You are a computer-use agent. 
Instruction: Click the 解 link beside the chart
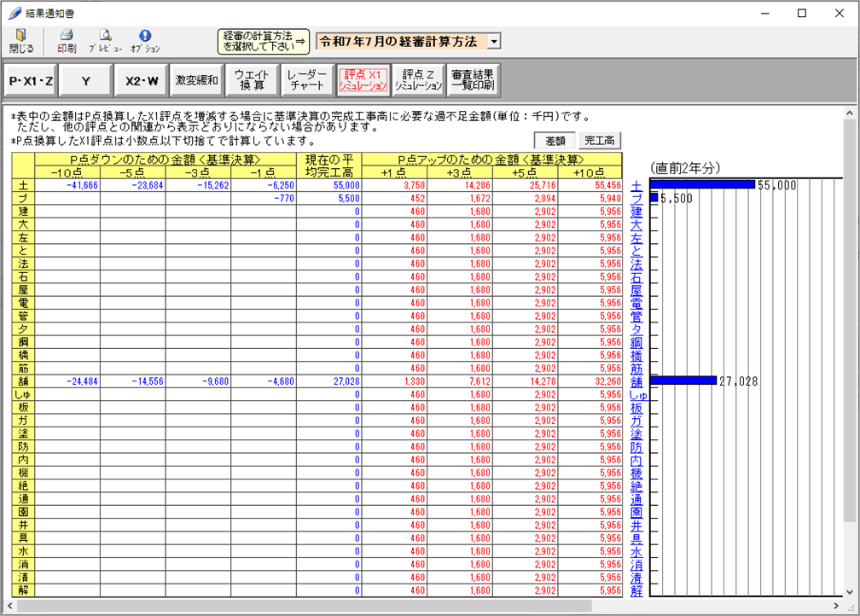636,590
